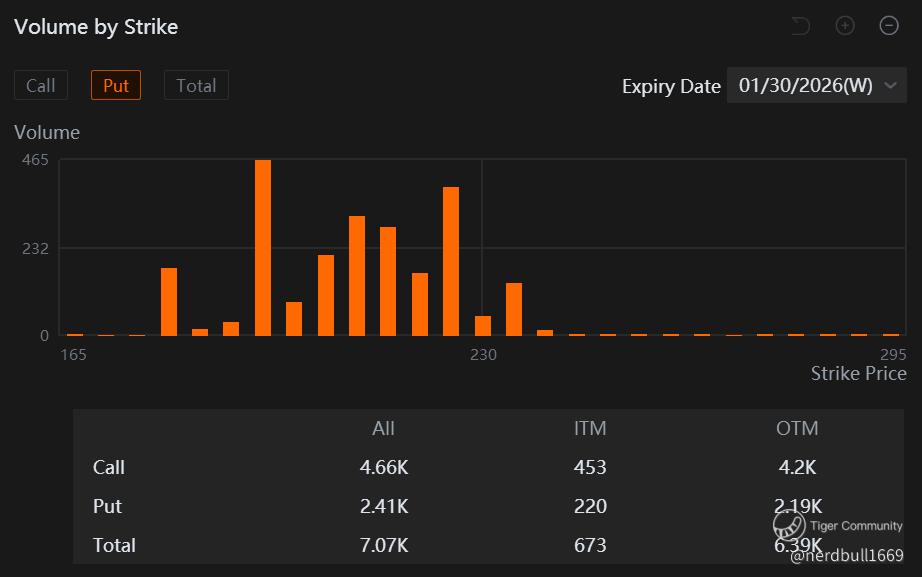922x577 pixels.
Task: Click the Put row label in table
Action: click(107, 506)
